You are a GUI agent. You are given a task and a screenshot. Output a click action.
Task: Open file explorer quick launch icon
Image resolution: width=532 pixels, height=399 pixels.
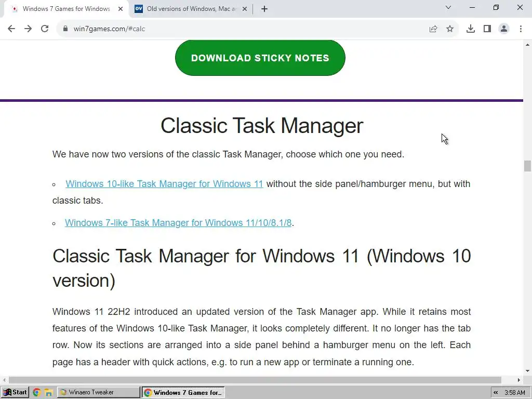[x=48, y=393]
